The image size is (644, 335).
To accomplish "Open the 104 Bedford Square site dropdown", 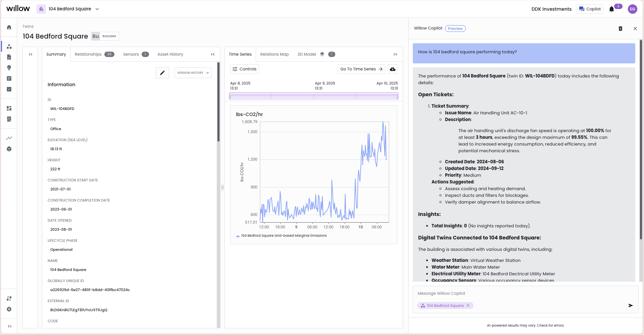I will (73, 9).
